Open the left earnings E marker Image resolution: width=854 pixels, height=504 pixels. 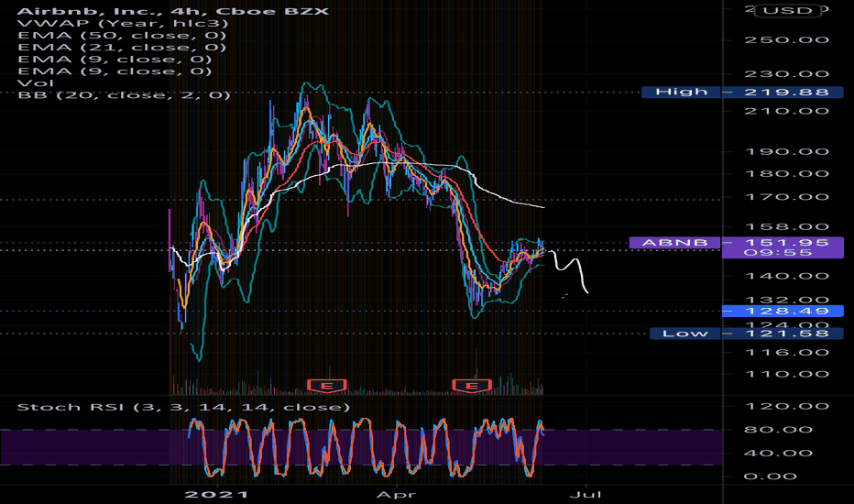327,386
